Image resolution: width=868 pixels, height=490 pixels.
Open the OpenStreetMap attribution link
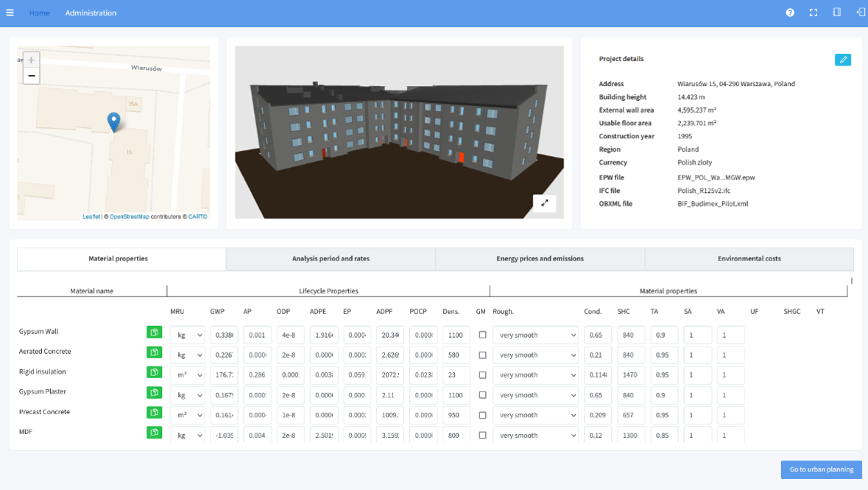pyautogui.click(x=130, y=217)
